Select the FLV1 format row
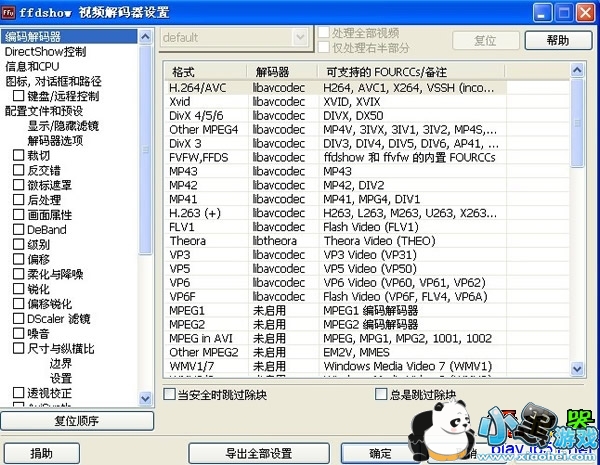Viewport: 600px width, 465px height. click(336, 227)
